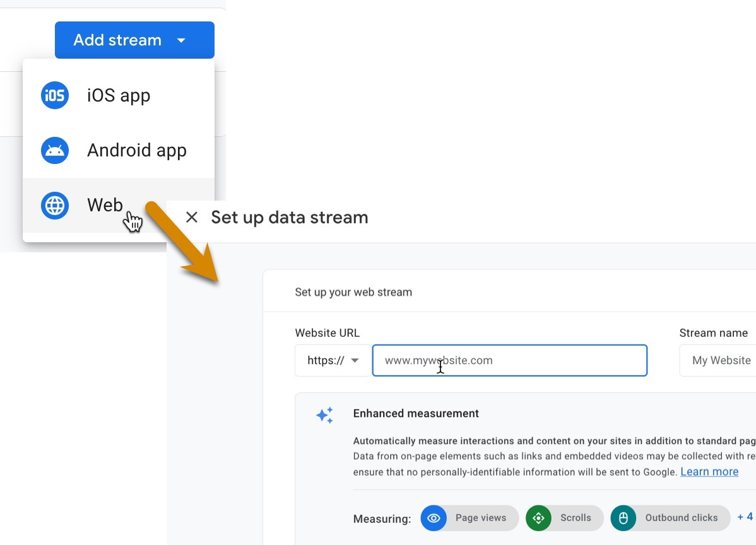Open the Add stream dropdown button
The height and width of the screenshot is (545, 756).
point(134,40)
